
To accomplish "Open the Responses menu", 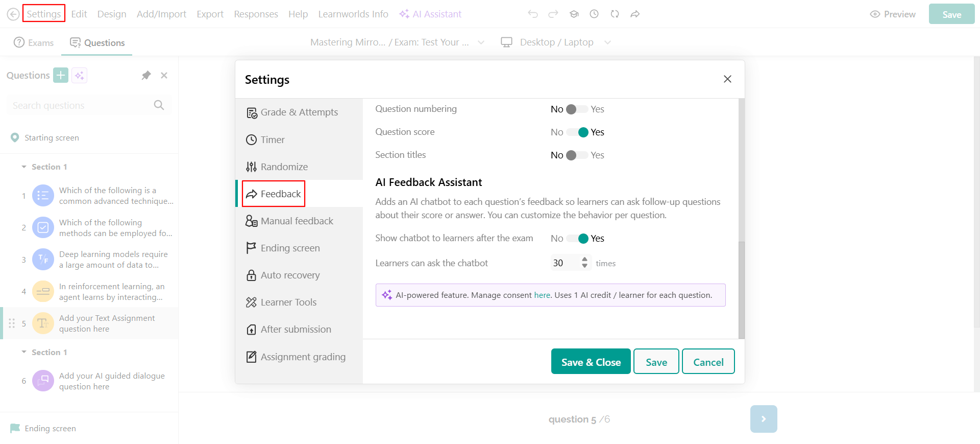I will 256,14.
